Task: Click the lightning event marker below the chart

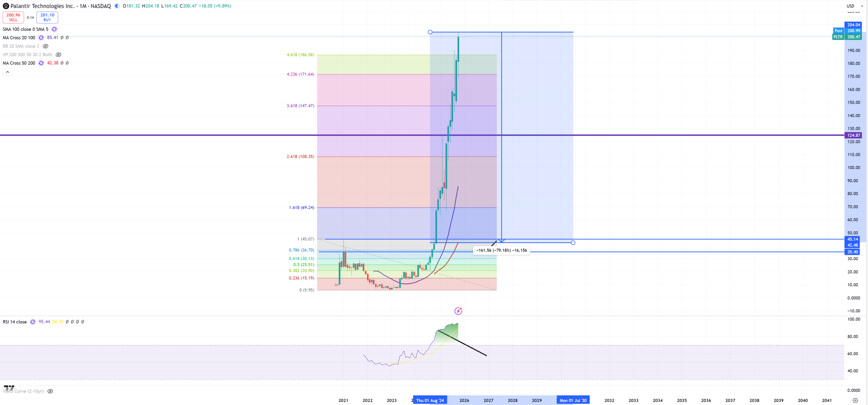Action: click(x=458, y=311)
